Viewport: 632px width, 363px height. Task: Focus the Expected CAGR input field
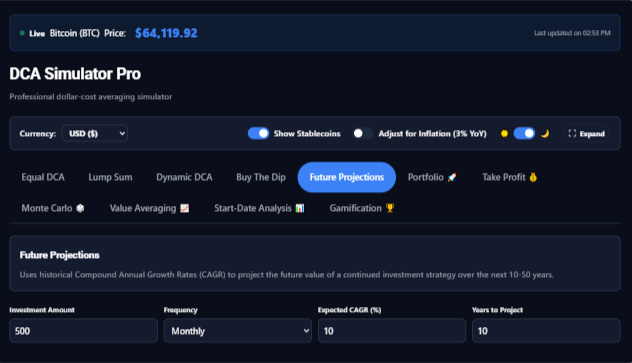click(392, 331)
